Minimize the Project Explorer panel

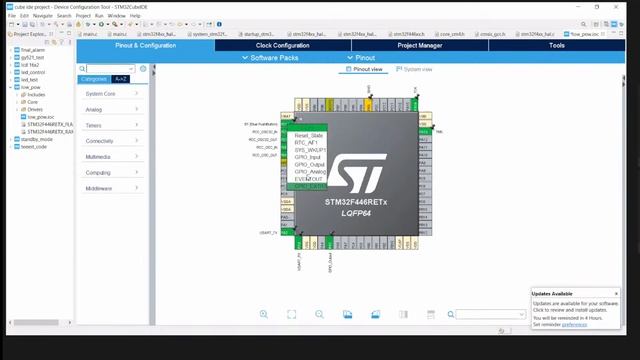point(62,33)
